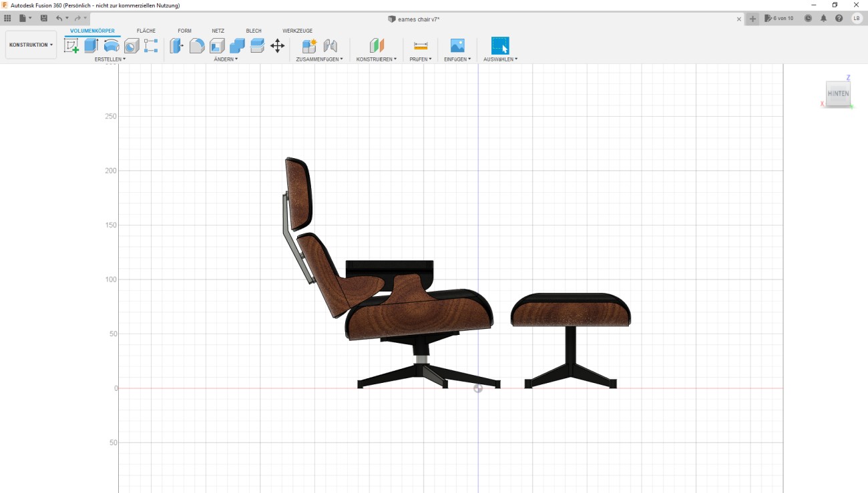Undo the last action
Screen dimensions: 868x493
(59, 18)
